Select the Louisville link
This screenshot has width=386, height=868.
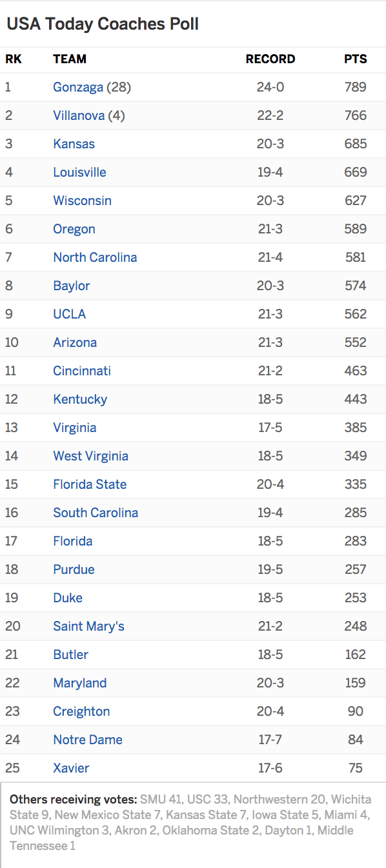(x=79, y=172)
